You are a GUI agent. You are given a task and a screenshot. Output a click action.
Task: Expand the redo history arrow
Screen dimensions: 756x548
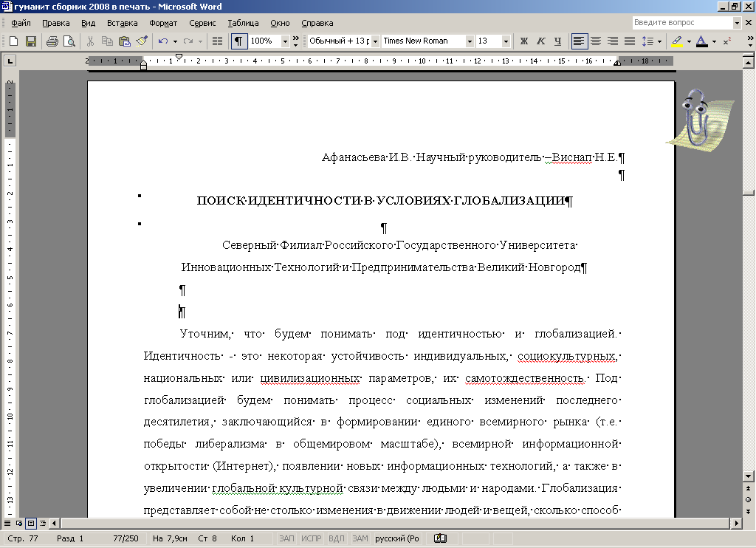pyautogui.click(x=200, y=41)
